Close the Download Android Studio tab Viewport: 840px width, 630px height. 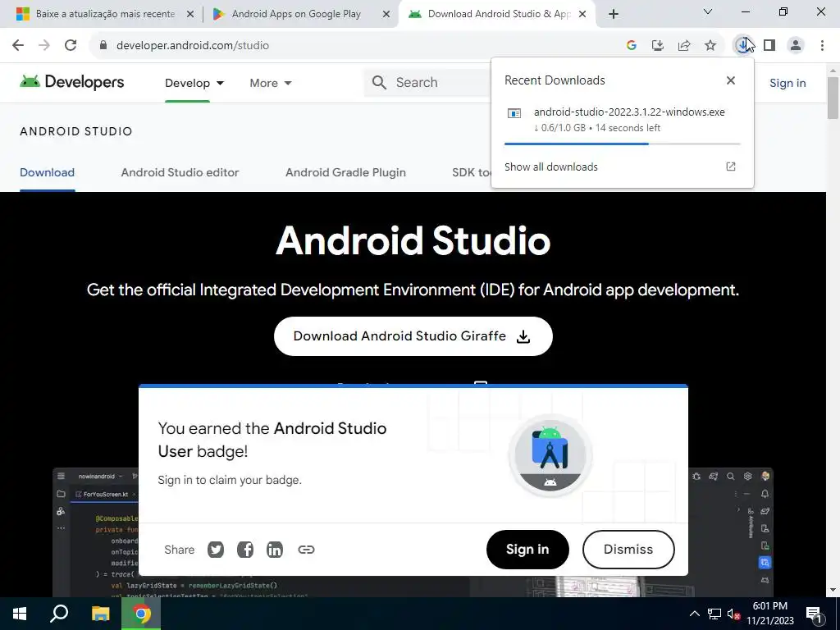[583, 15]
